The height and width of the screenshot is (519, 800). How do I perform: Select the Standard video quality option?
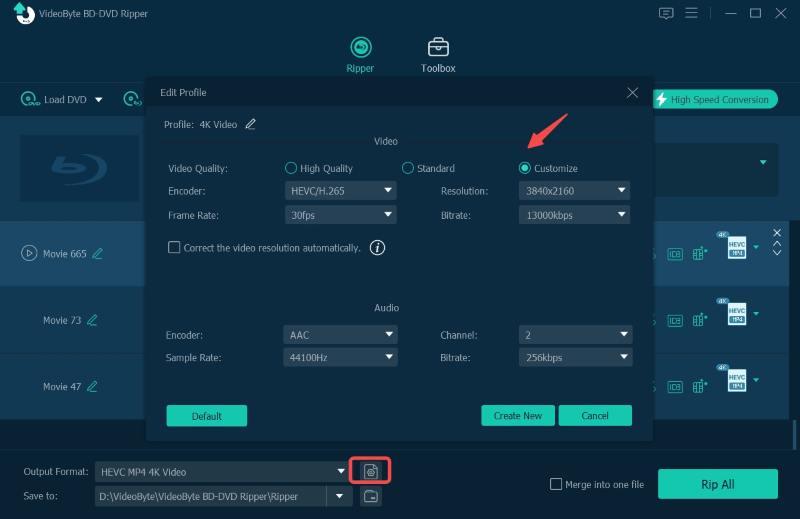408,168
